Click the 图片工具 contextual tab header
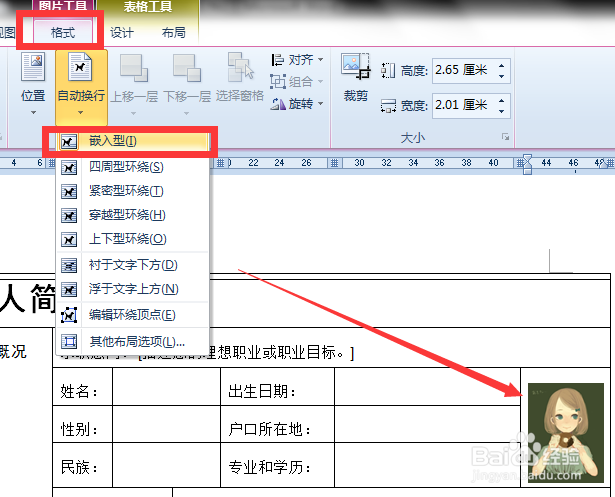615x497 pixels. point(63,5)
